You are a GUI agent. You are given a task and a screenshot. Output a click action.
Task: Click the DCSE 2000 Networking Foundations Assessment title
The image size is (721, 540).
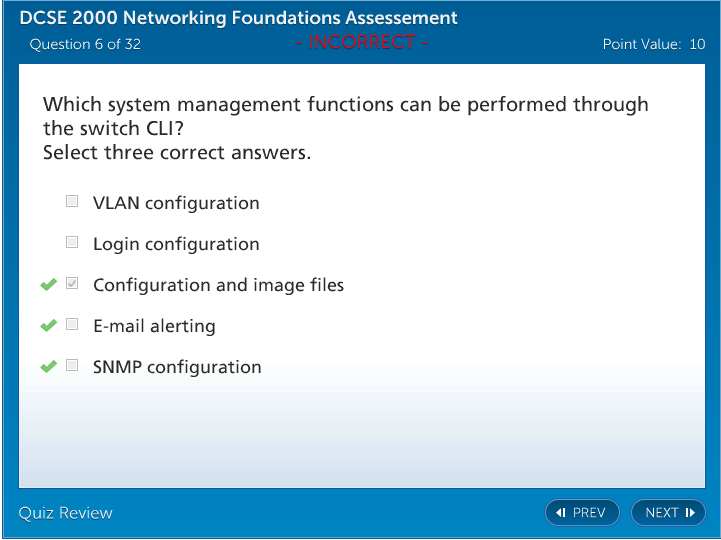[238, 18]
